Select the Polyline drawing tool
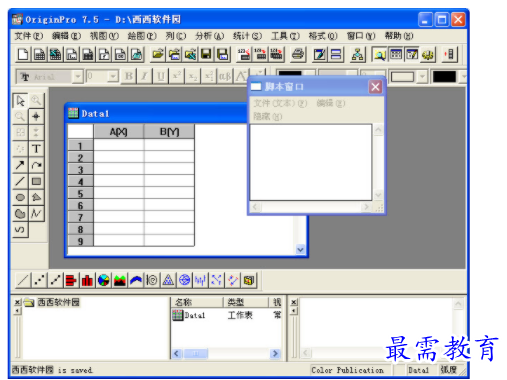This screenshot has width=507, height=380. click(36, 213)
